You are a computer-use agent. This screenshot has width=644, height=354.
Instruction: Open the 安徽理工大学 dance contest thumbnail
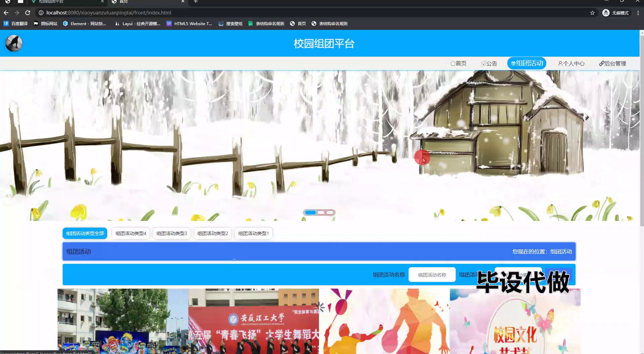click(254, 321)
